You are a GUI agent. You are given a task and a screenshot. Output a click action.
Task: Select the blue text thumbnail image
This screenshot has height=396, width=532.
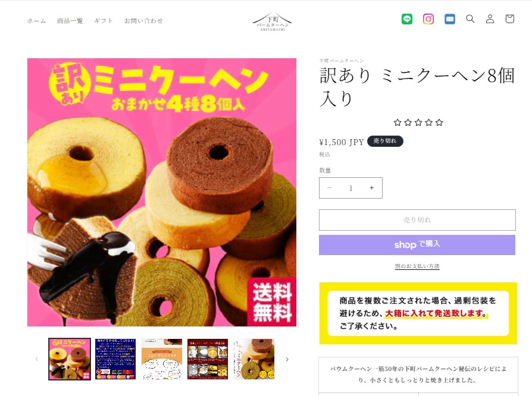[x=115, y=359]
